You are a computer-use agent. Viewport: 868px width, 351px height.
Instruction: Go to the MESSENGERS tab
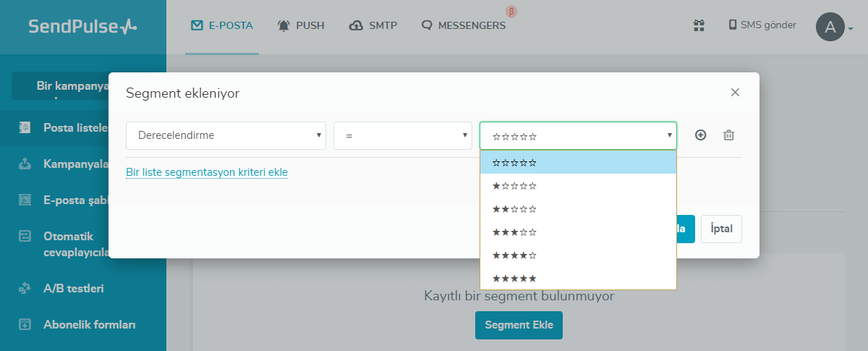464,26
